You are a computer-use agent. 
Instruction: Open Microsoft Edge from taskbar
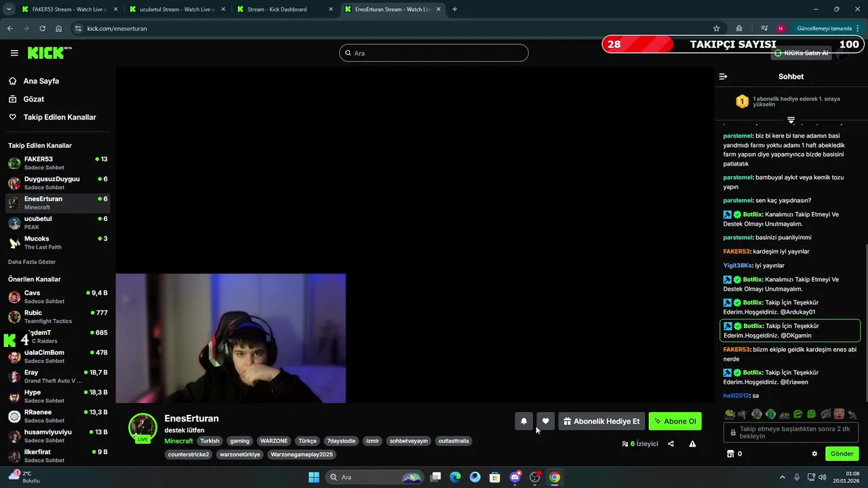[x=455, y=477]
